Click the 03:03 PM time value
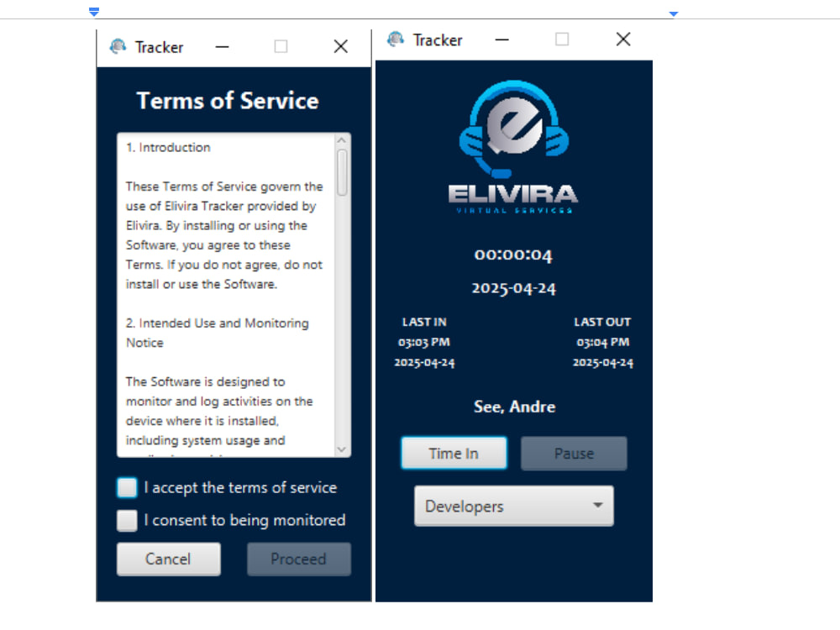 click(424, 343)
